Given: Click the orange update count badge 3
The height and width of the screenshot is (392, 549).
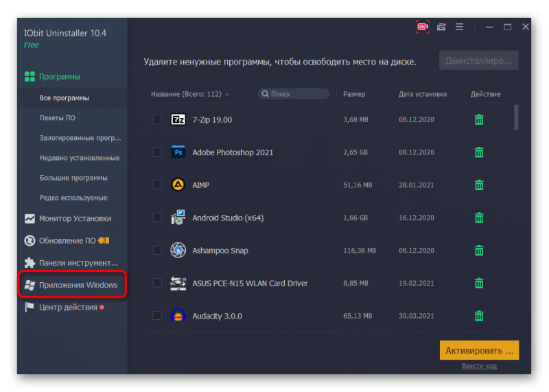Looking at the screenshot, I should [104, 240].
